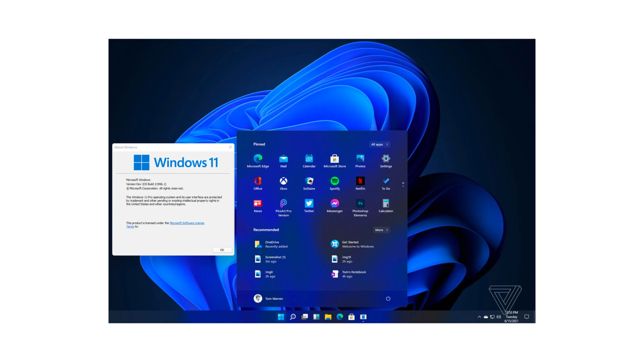Screen dimensions: 644x362
Task: Open Tom Warren user account menu
Action: (268, 298)
